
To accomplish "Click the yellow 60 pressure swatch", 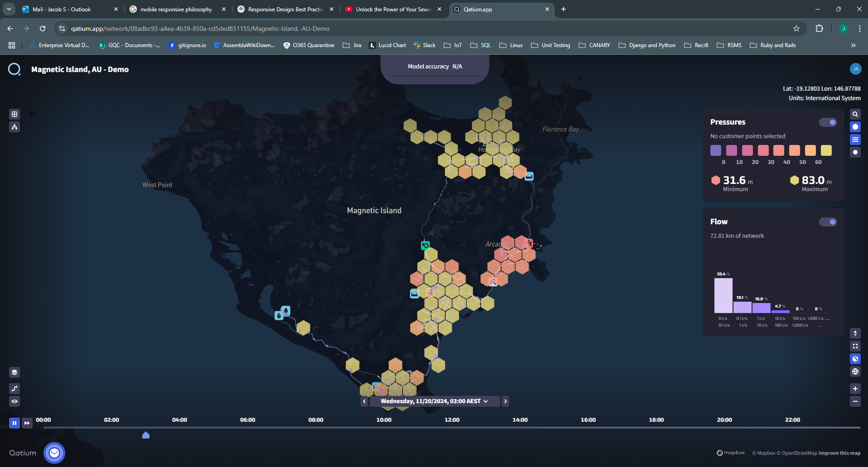I will coord(826,150).
